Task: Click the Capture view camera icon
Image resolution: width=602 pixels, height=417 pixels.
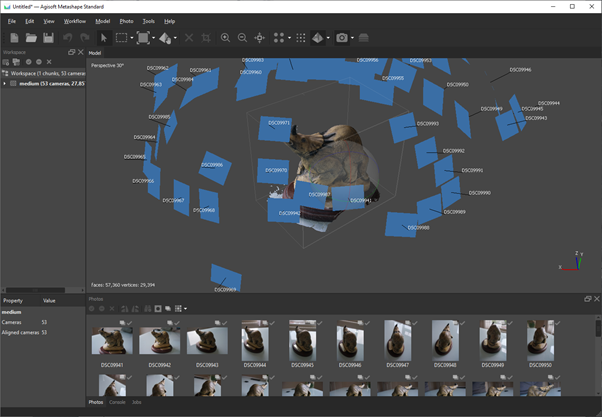Action: [342, 38]
